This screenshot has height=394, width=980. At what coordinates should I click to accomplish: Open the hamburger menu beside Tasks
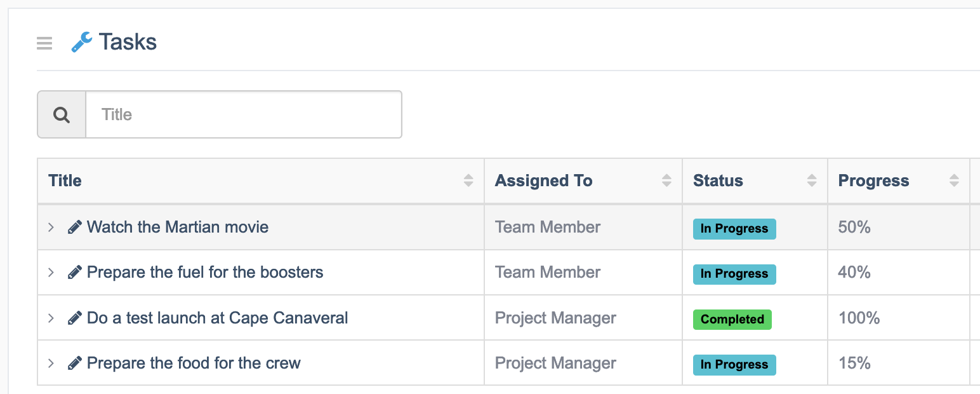click(44, 43)
